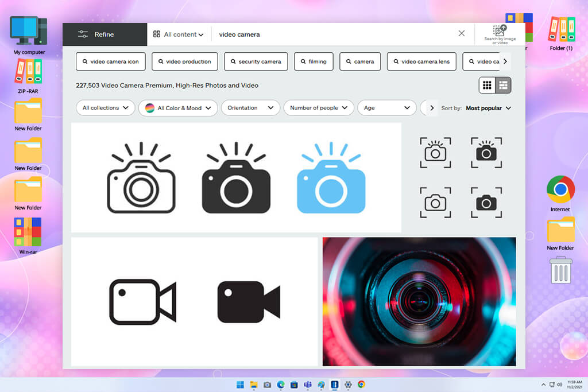Select the outlined video camera image

143,302
